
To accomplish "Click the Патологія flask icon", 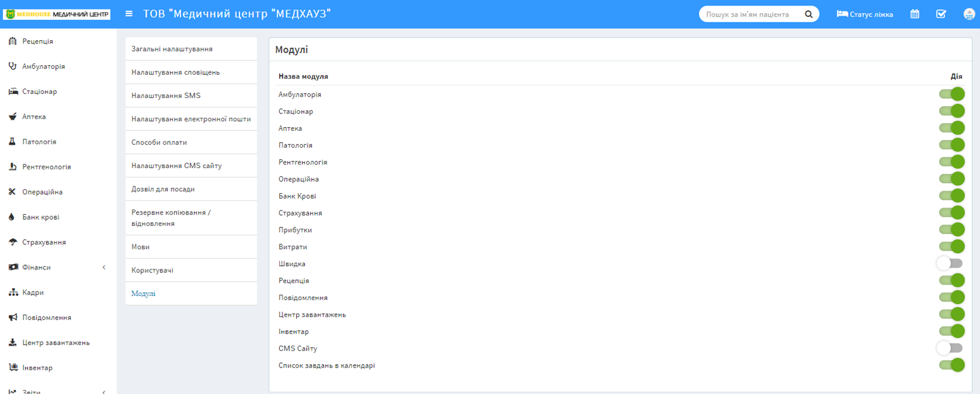I will 12,142.
